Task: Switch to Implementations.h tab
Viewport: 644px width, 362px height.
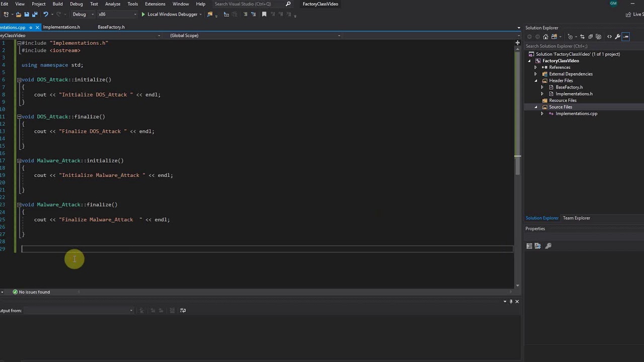Action: click(x=61, y=27)
